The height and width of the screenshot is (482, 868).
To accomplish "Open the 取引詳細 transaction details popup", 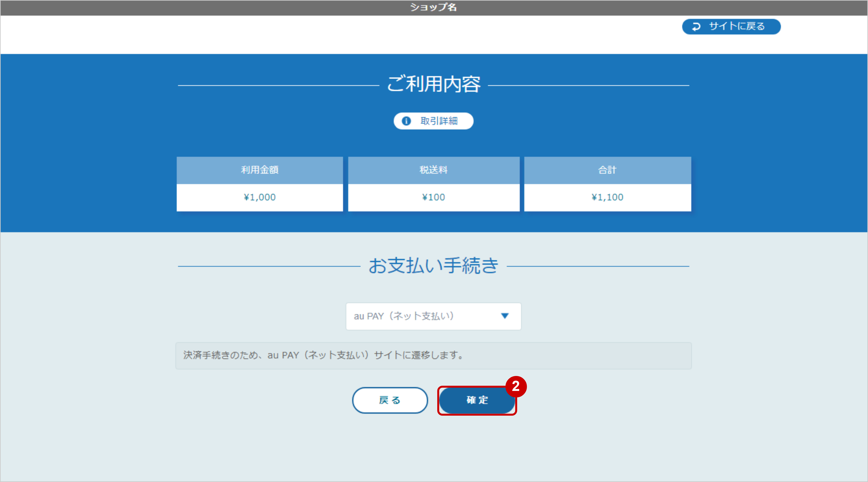I will (x=433, y=121).
